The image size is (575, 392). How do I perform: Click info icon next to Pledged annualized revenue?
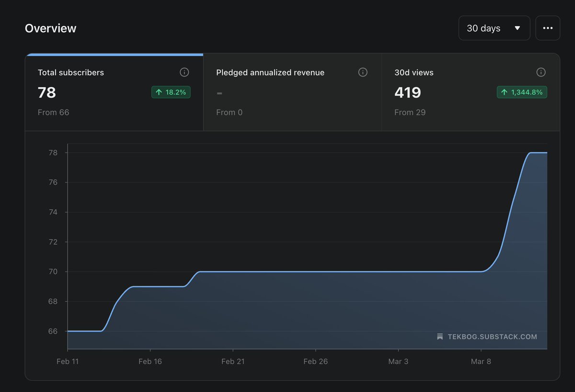tap(363, 72)
